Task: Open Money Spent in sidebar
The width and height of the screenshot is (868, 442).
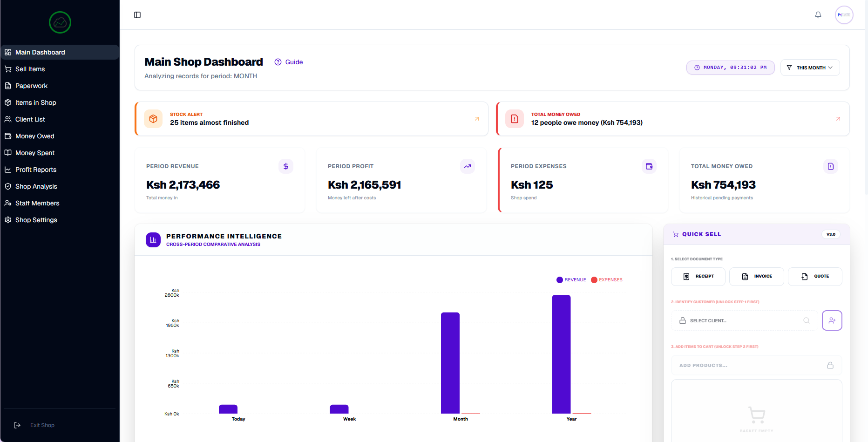Action: [x=60, y=153]
